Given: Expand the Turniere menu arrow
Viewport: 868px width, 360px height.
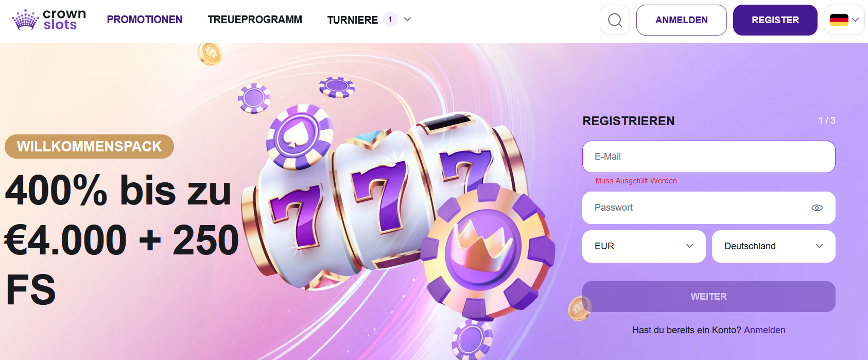Looking at the screenshot, I should [407, 20].
